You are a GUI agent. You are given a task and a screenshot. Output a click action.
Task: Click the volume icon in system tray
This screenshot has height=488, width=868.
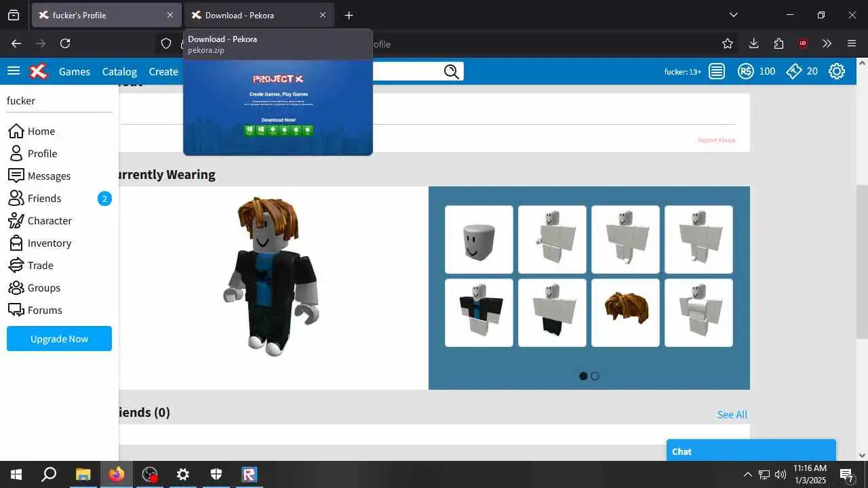(x=781, y=474)
